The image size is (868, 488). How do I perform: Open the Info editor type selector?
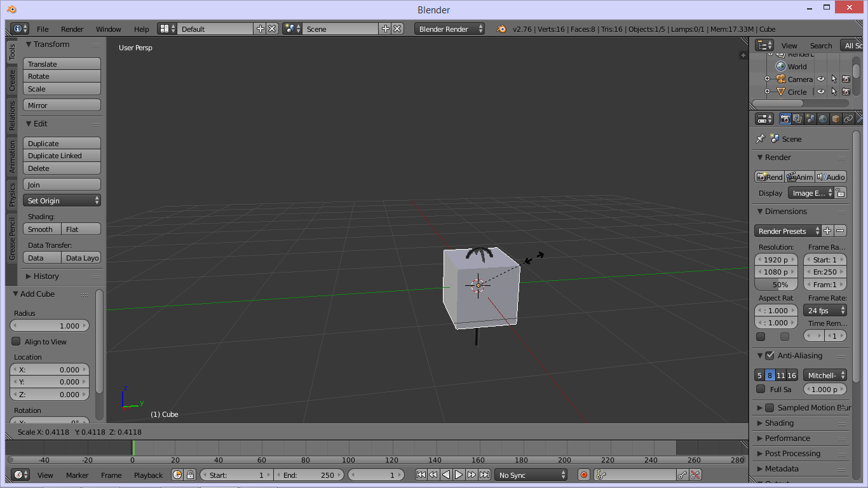point(20,29)
